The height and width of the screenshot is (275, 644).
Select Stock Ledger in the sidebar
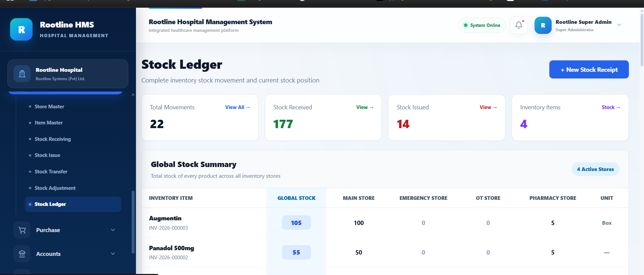[x=73, y=204]
